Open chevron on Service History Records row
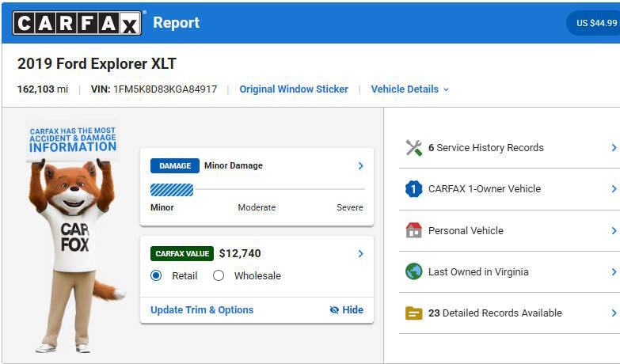Image resolution: width=620 pixels, height=364 pixels. click(x=614, y=148)
